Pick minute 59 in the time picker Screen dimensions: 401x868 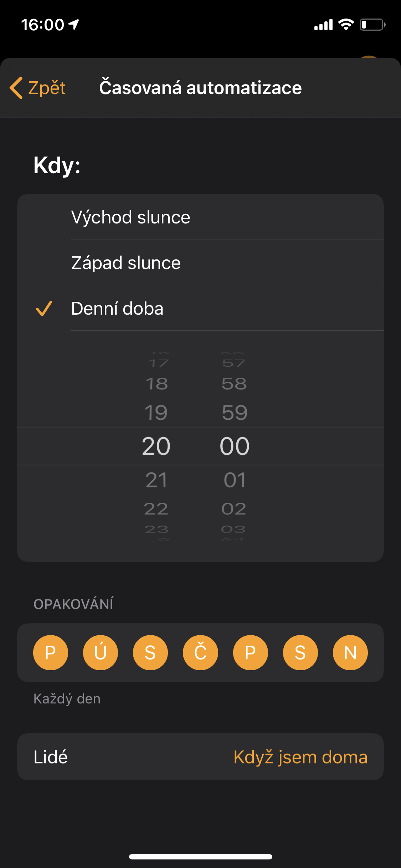[234, 413]
